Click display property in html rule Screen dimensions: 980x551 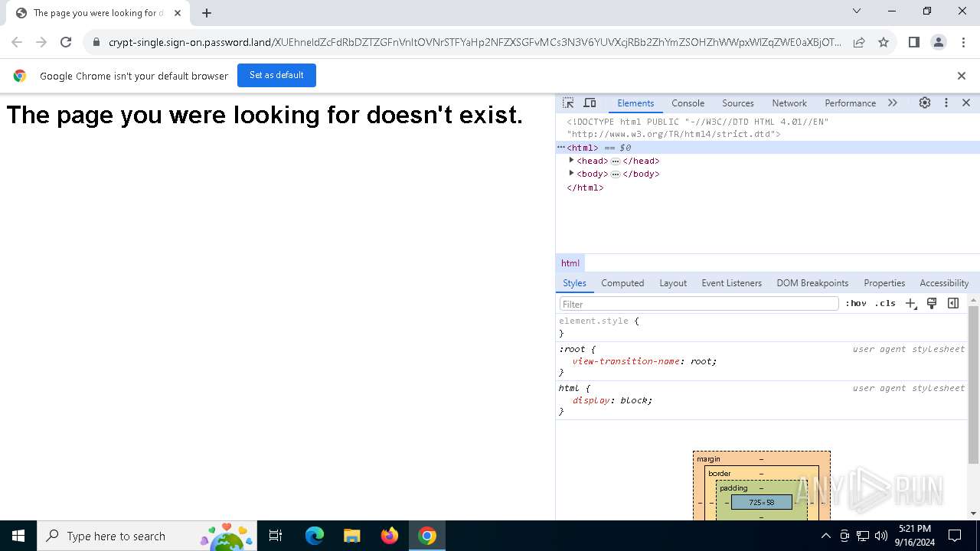591,400
